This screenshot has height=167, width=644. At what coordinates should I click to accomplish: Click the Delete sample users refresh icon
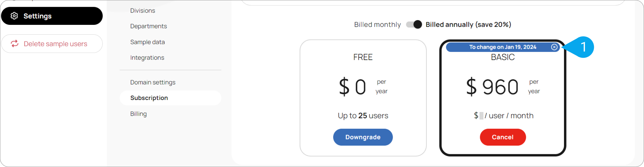[x=15, y=44]
